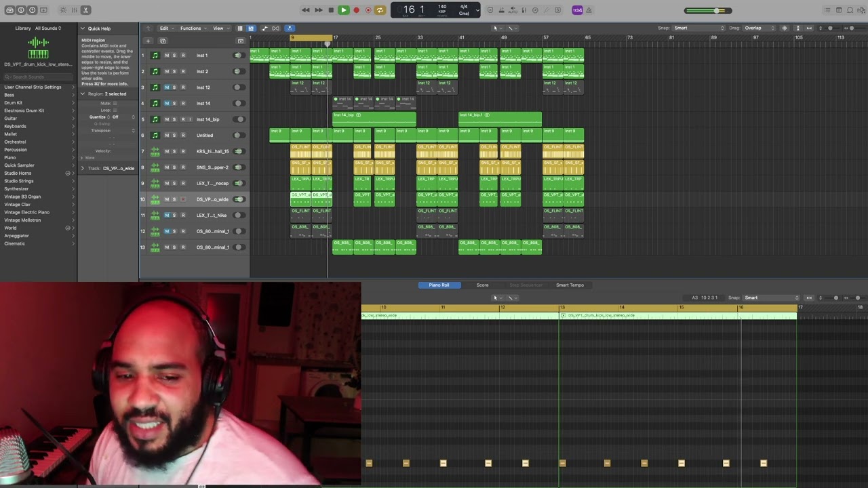Open the Editors scissors button

click(x=85, y=10)
